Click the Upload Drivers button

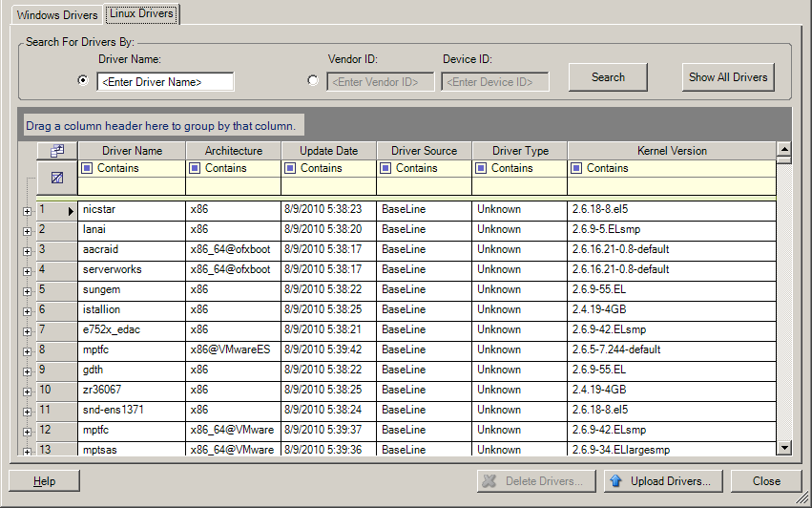point(663,481)
